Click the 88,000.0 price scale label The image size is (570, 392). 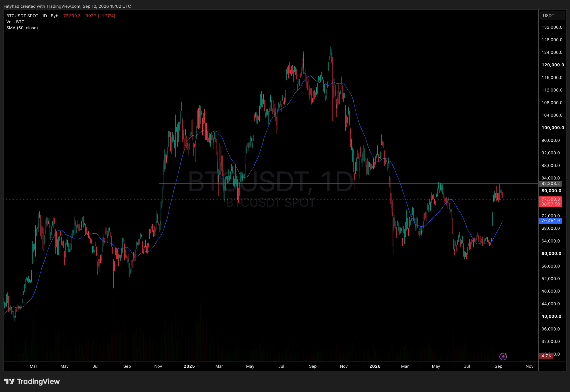pyautogui.click(x=551, y=165)
